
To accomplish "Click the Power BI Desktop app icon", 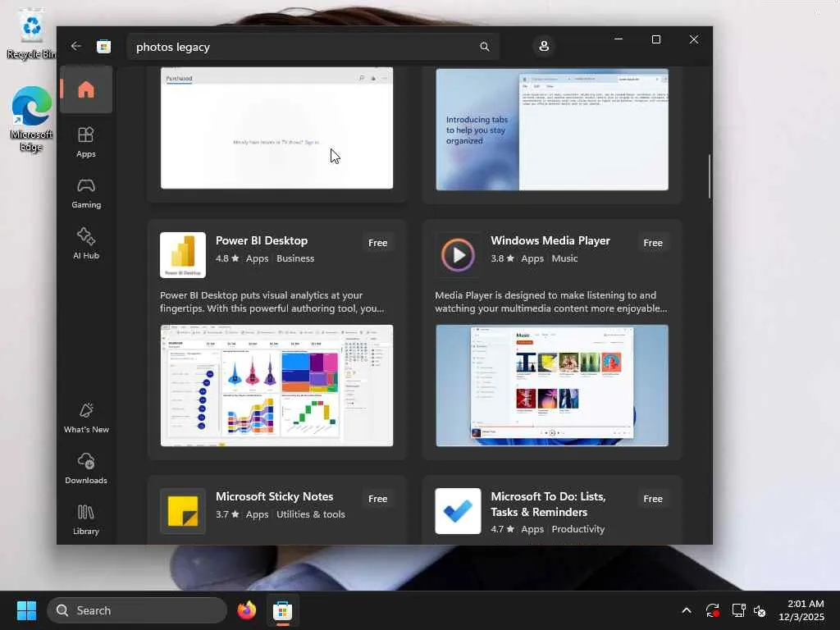I will pos(183,255).
